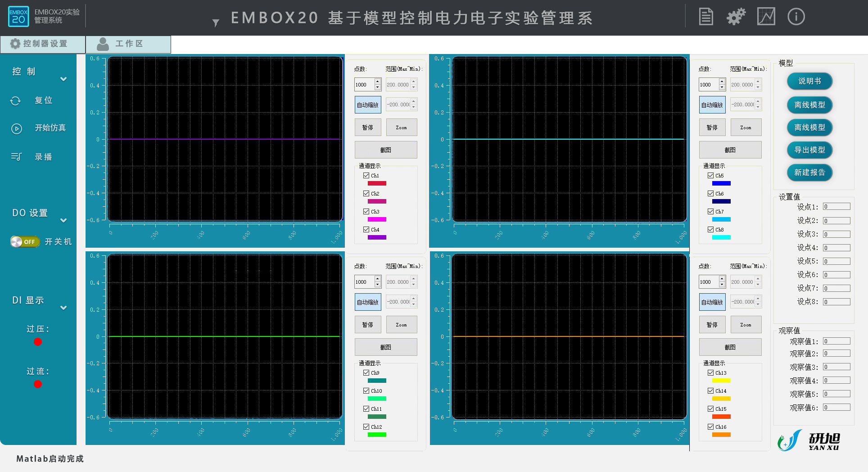Image resolution: width=868 pixels, height=472 pixels.
Task: Click the purple trace plot for Ch1-Ch4
Action: click(x=225, y=139)
